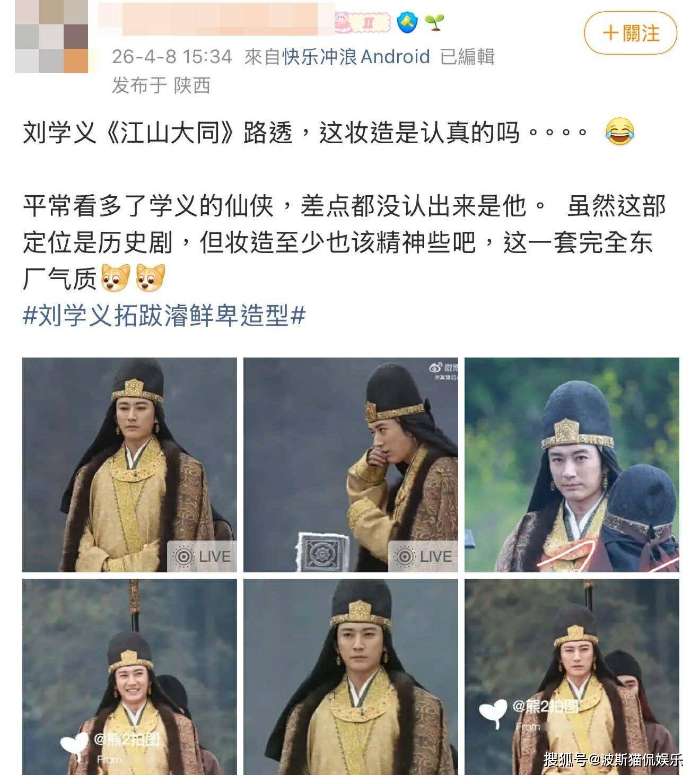This screenshot has height=775, width=700.
Task: Open the 快乐冲浪 Android source link
Action: (x=356, y=56)
